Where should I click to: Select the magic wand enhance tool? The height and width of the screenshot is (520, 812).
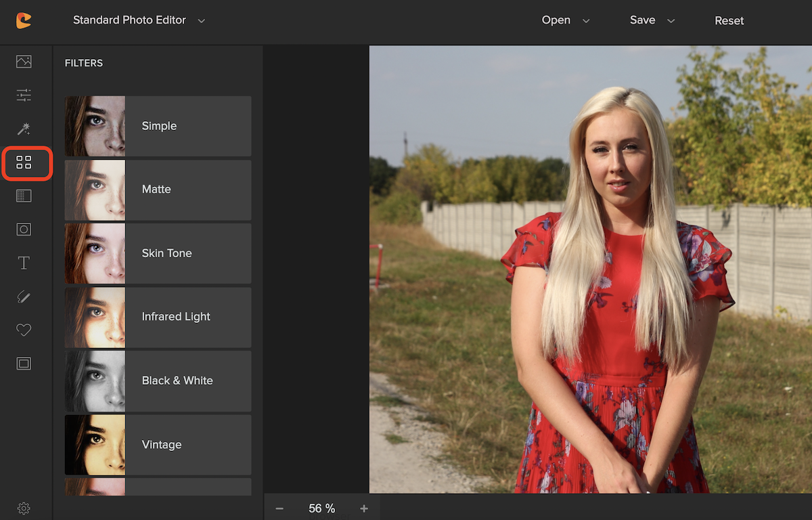tap(24, 129)
